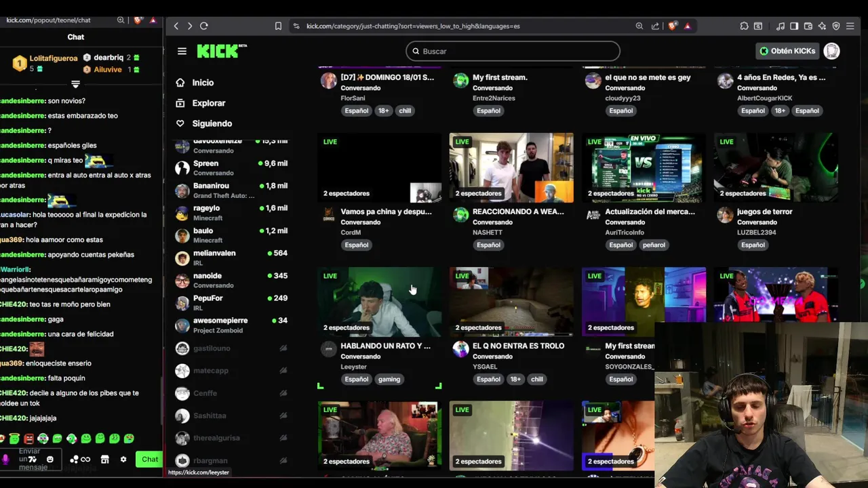Click Lolitafigueroa top gifter name
Image resolution: width=868 pixels, height=488 pixels.
(x=54, y=58)
